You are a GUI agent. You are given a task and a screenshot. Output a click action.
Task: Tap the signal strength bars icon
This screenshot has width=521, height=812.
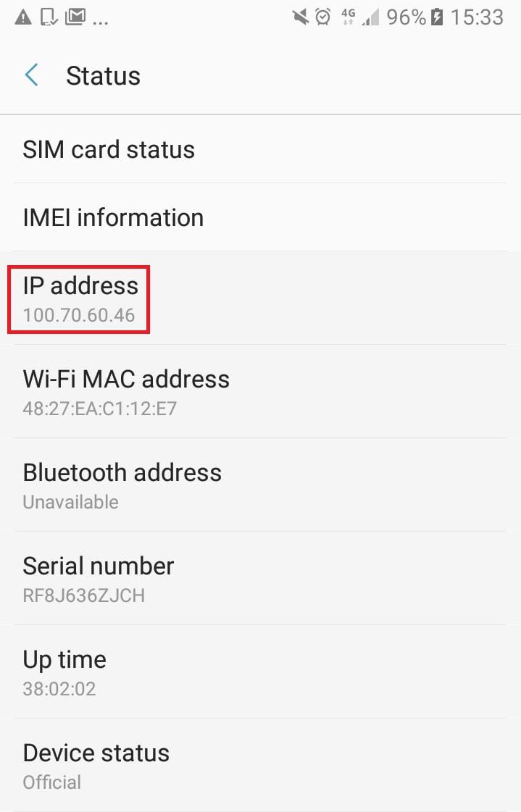point(370,17)
